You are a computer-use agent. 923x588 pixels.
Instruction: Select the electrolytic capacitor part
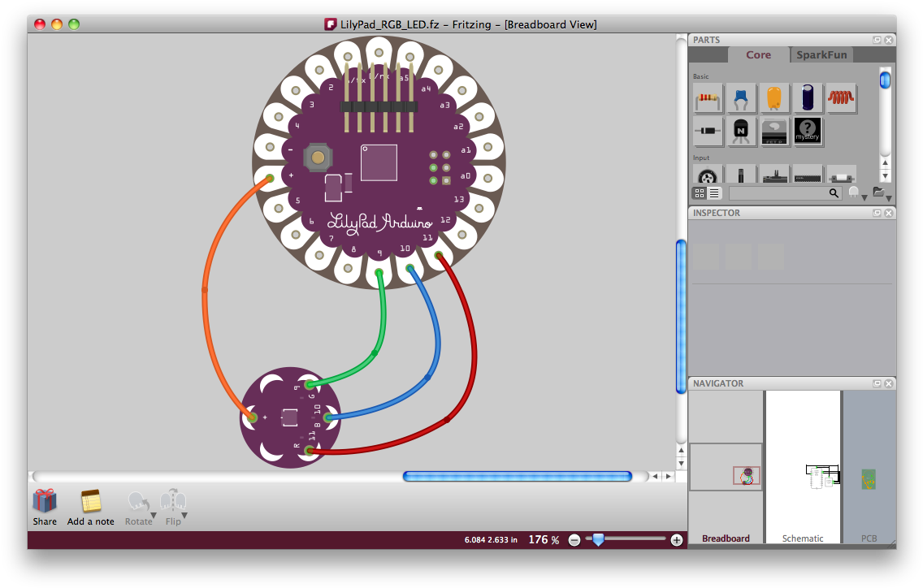pyautogui.click(x=808, y=98)
